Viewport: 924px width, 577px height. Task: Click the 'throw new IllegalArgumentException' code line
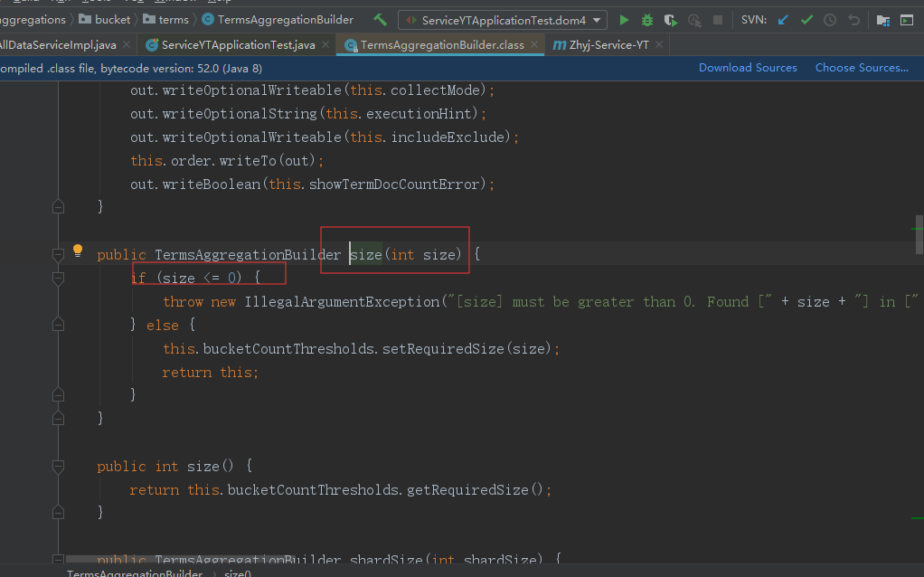tap(541, 302)
